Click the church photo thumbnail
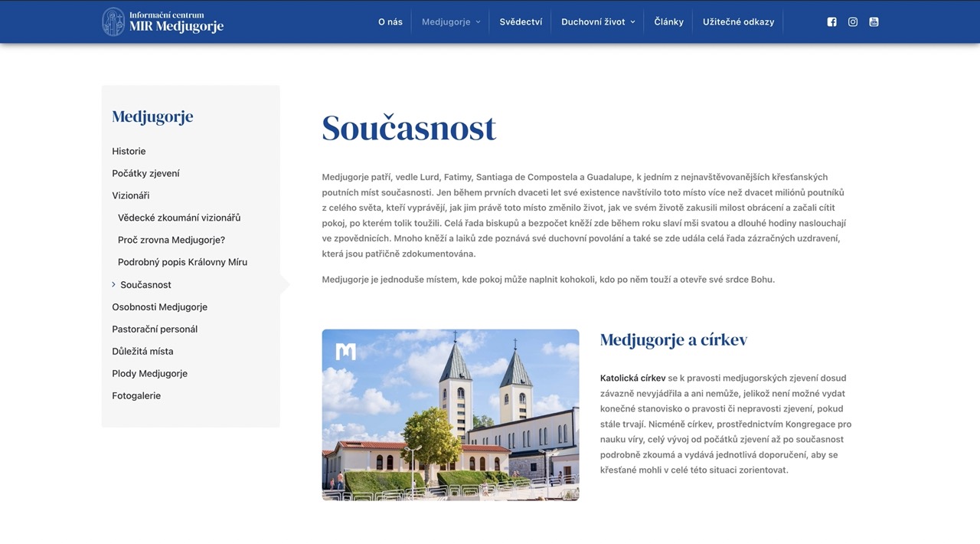Image resolution: width=980 pixels, height=544 pixels. coord(450,415)
